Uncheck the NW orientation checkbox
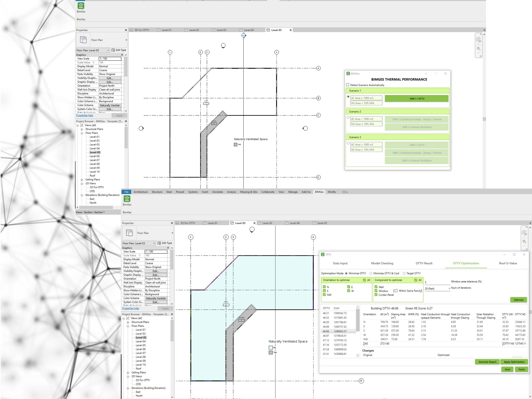Image resolution: width=532 pixels, height=399 pixels. 324,295
